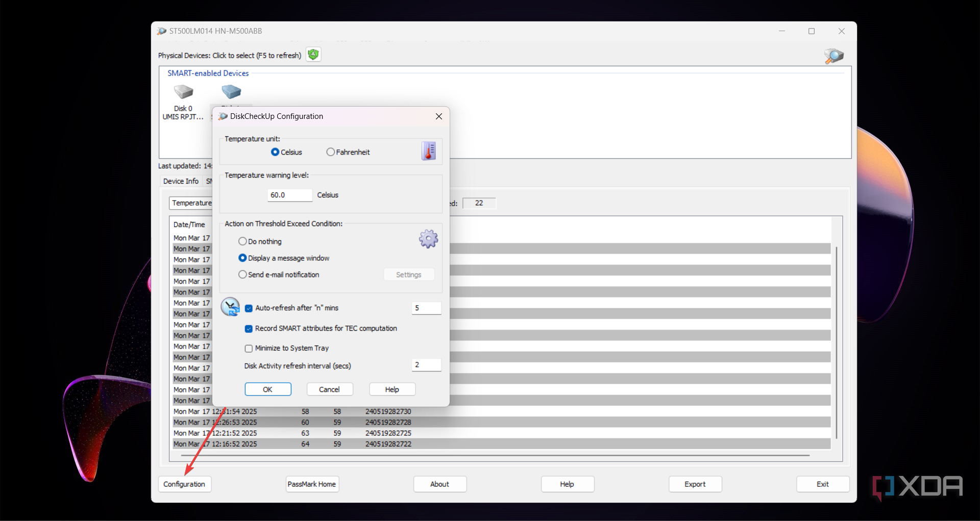Confirm settings with the OK button
Screen dimensions: 980x521
(x=268, y=389)
